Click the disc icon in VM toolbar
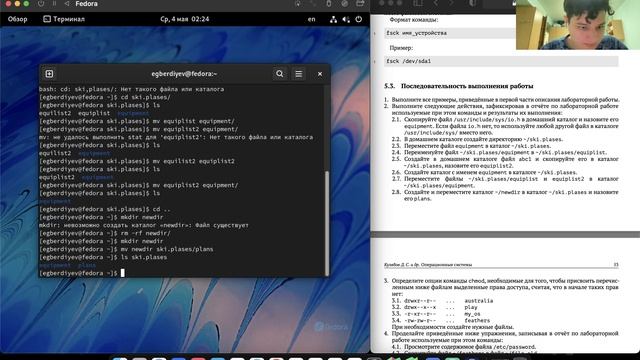 [345, 4]
